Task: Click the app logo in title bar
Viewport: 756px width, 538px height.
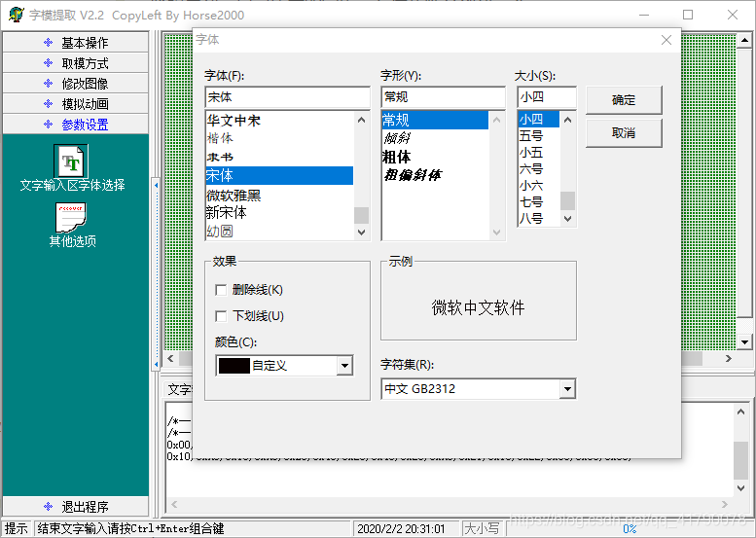Action: point(16,15)
